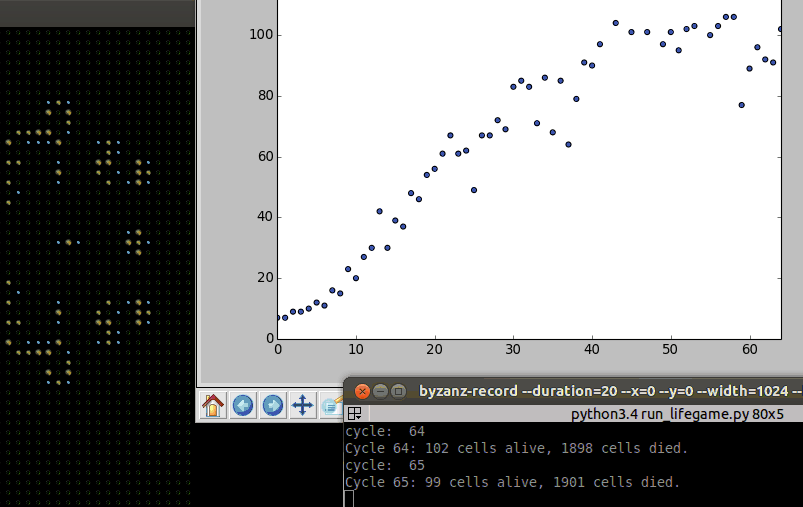Click the byzanz-record window title text
The width and height of the screenshot is (803, 507).
(x=609, y=391)
